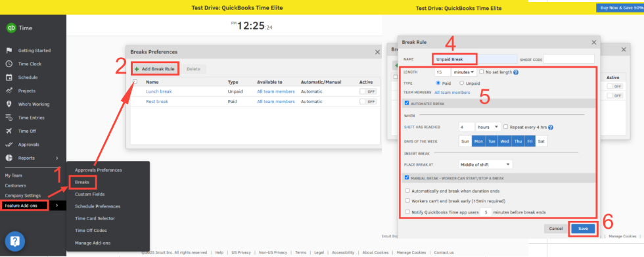The height and width of the screenshot is (257, 644).
Task: Click the Short Code input field
Action: pyautogui.click(x=569, y=59)
